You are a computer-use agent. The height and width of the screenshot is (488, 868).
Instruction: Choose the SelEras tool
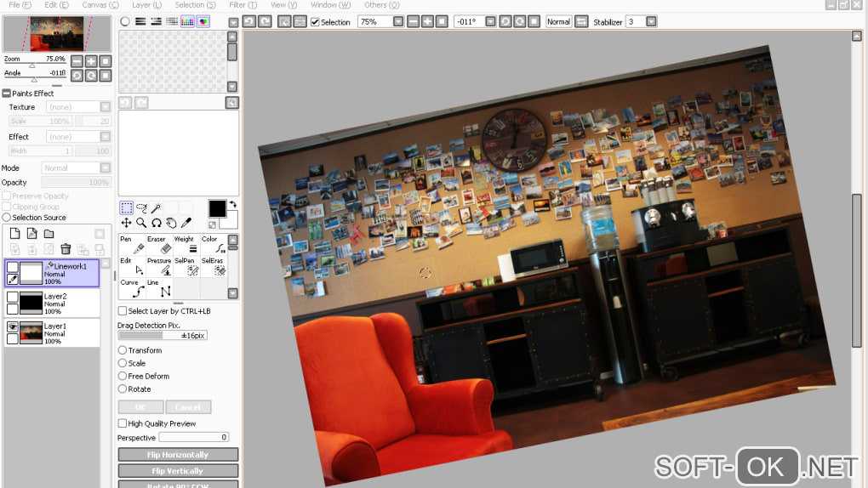(214, 266)
